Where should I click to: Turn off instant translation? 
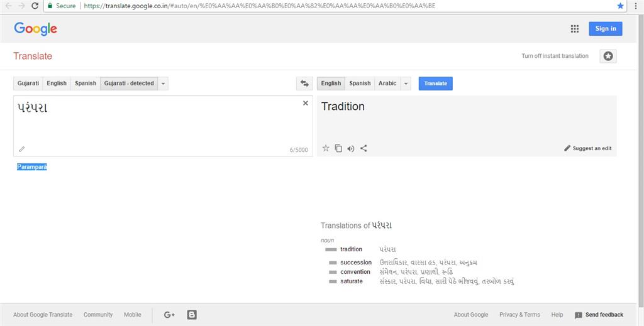click(555, 56)
